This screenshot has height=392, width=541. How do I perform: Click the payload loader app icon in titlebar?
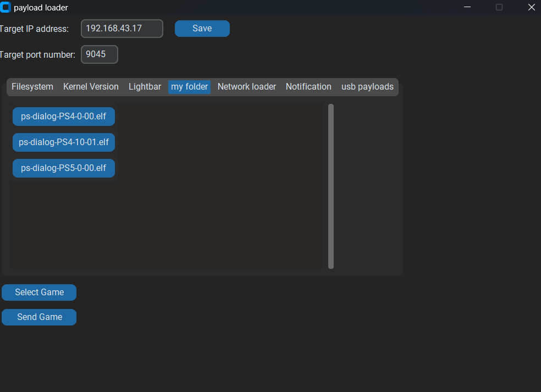(x=7, y=7)
